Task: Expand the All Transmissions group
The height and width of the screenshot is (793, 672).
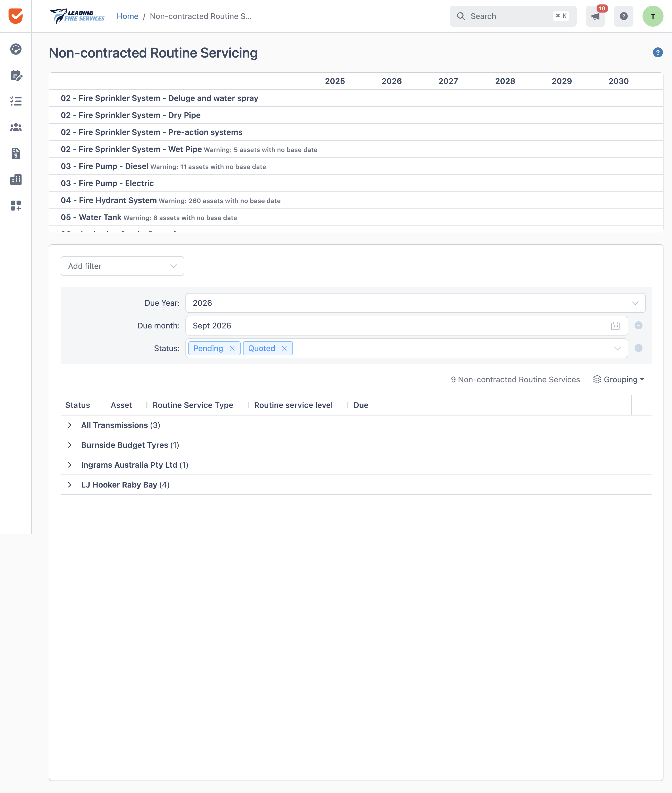Action: (x=70, y=425)
